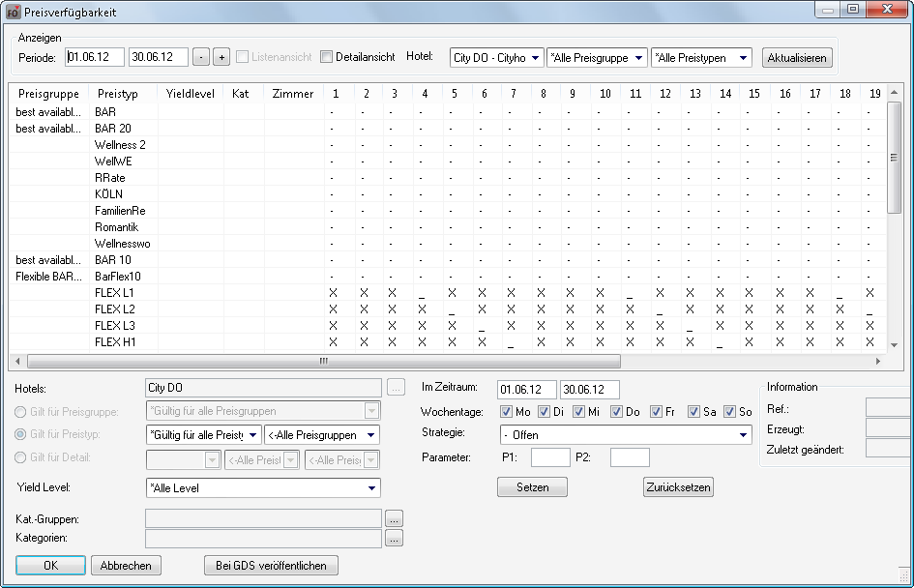914x588 pixels.
Task: Click the Preisgruppe column header
Action: (x=48, y=93)
